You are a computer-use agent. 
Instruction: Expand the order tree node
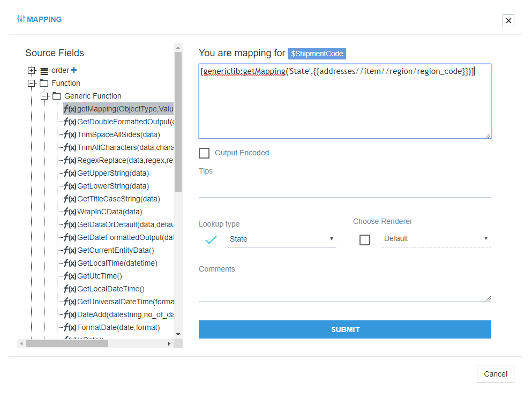pos(32,71)
